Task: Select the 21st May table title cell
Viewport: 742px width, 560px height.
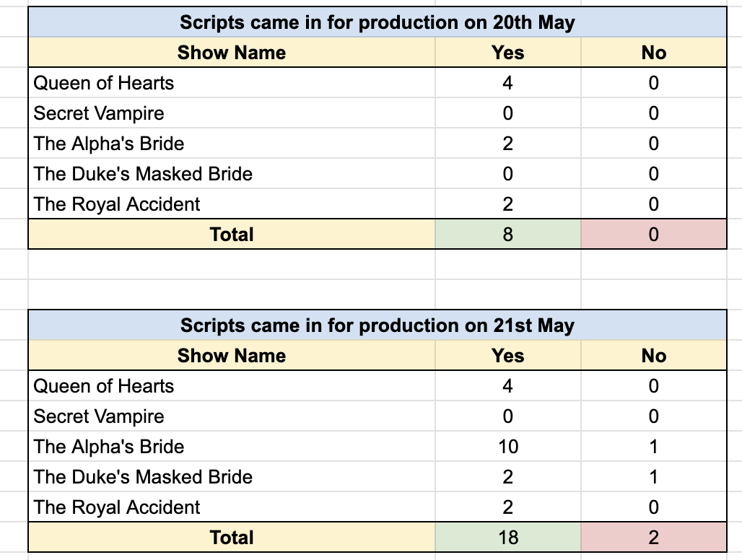Action: (x=377, y=325)
